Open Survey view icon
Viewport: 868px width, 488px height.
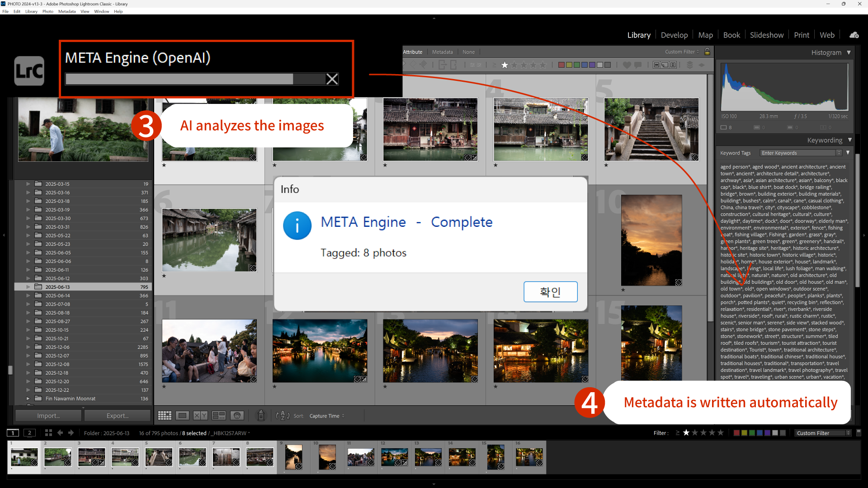[x=219, y=416]
